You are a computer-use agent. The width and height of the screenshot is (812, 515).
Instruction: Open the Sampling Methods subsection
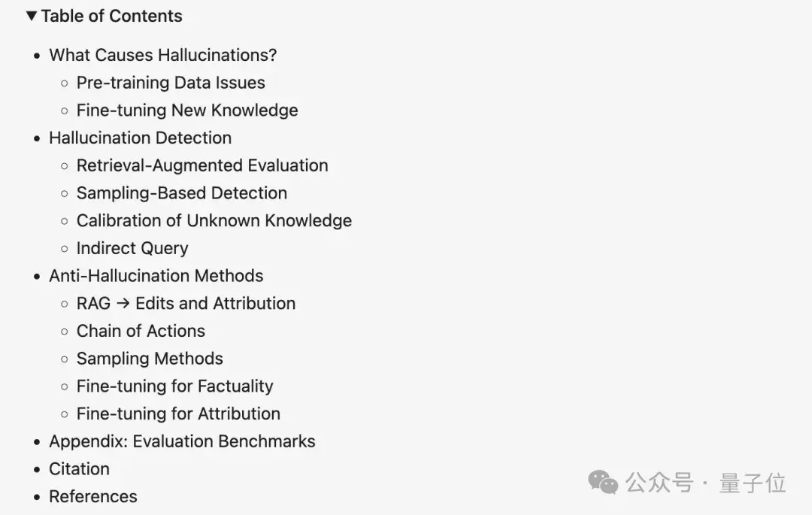click(x=150, y=359)
